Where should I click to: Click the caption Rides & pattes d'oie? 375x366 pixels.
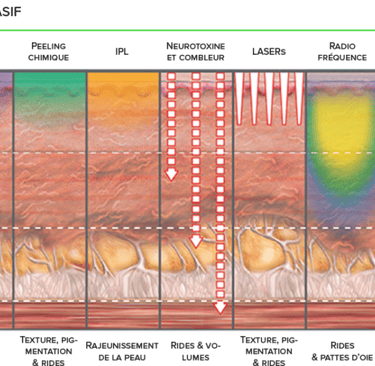coord(342,351)
